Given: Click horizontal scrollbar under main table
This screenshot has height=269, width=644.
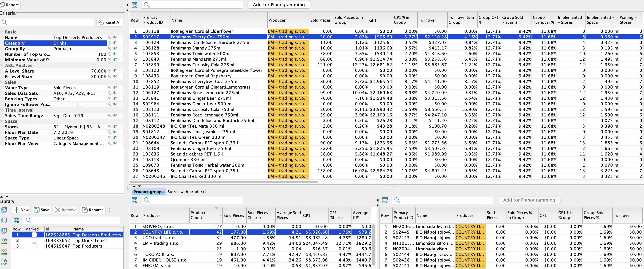Looking at the screenshot, I should [224, 182].
